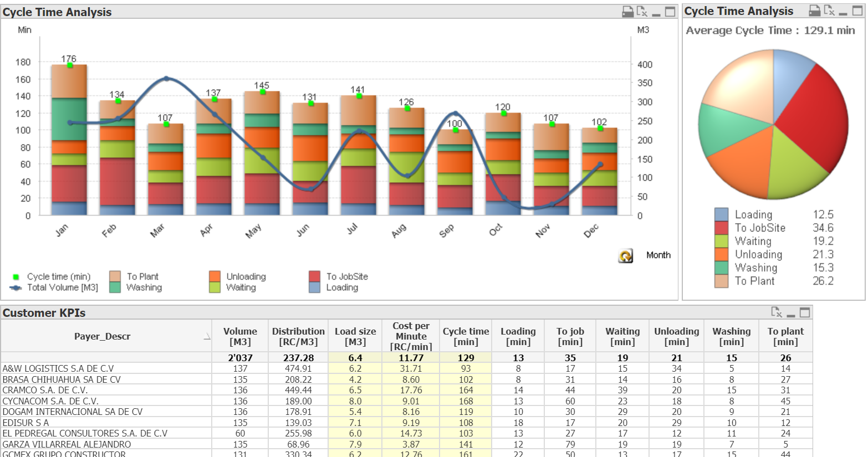Export the bar chart to Excel

click(x=642, y=12)
